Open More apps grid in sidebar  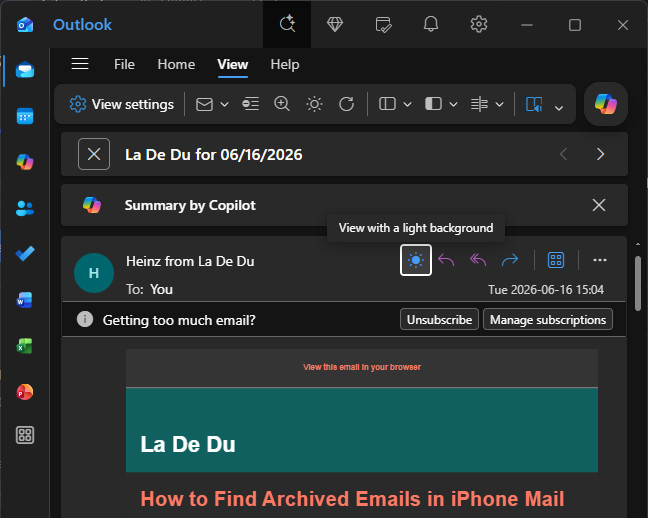(25, 435)
